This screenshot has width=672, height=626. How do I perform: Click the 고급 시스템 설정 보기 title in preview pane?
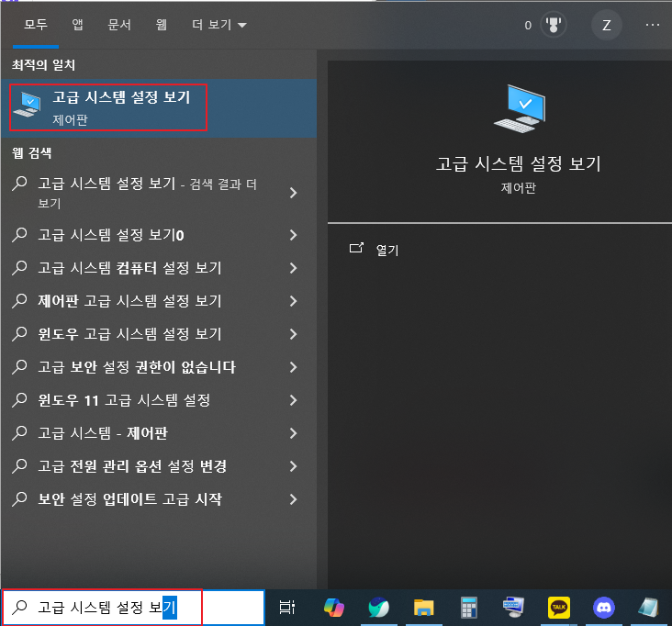tap(518, 163)
